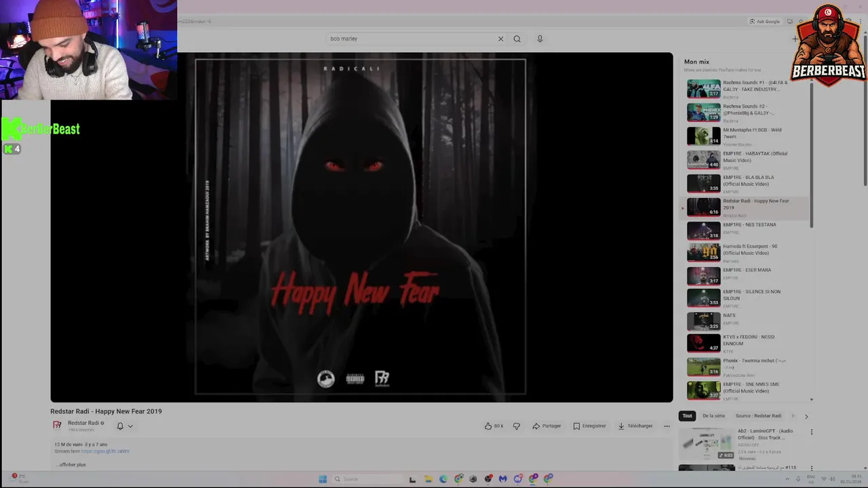Open Microsoft Edge from the taskbar
The width and height of the screenshot is (868, 488).
[443, 479]
